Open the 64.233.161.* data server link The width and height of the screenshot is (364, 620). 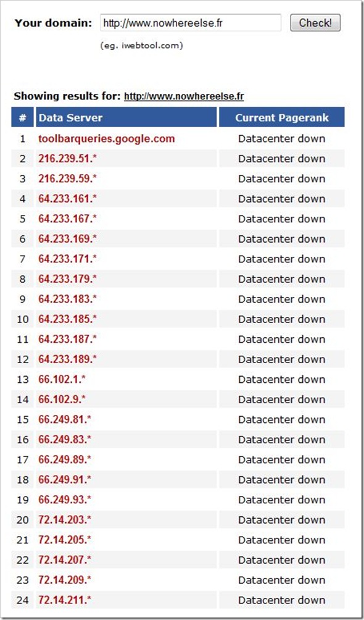(68, 199)
